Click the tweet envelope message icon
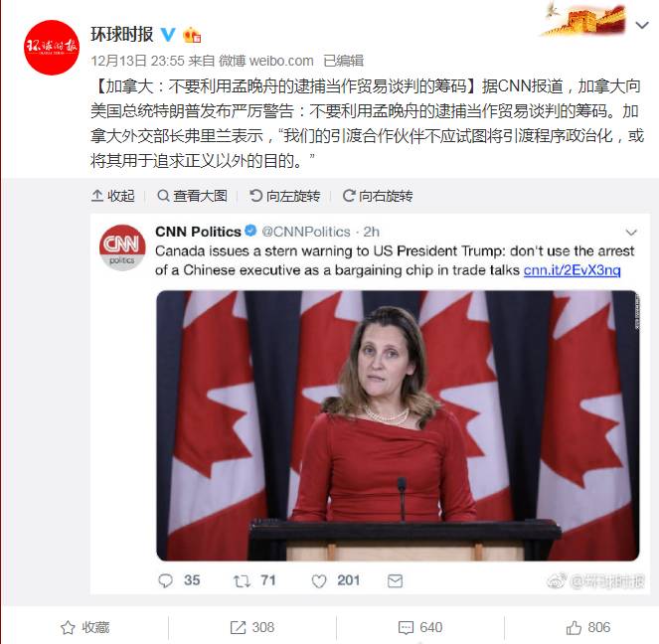 point(395,581)
